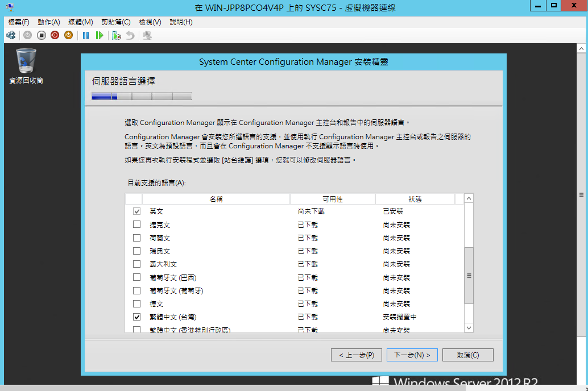Uncheck the 繁體中文 (台灣) checkbox
Image resolution: width=588 pixels, height=391 pixels.
pos(137,317)
